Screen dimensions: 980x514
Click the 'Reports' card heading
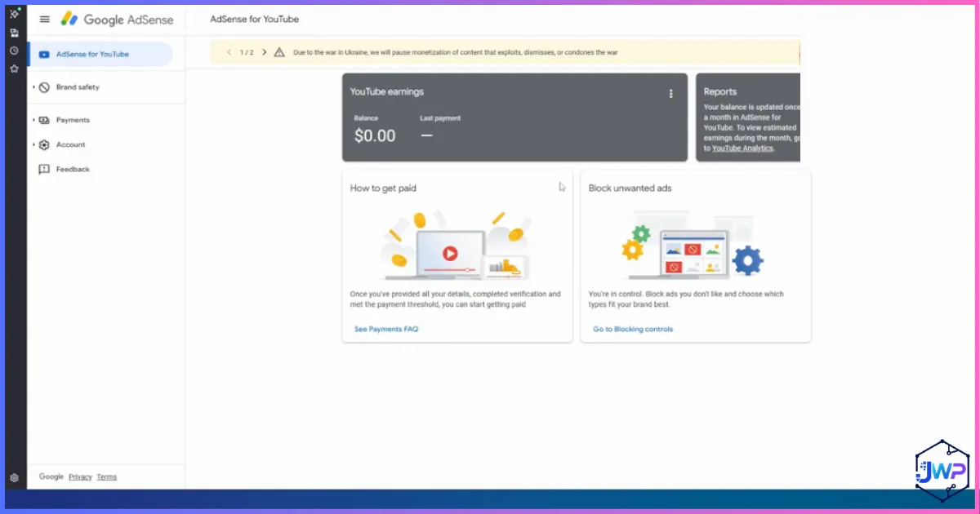pos(720,92)
